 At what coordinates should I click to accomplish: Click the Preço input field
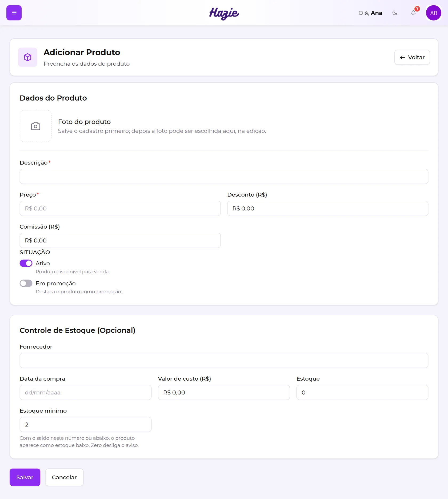[120, 208]
